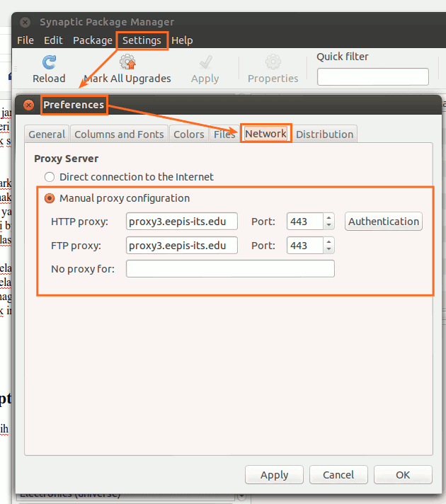Viewport: 446px width, 504px height.
Task: Click the HTTP proxy Port field
Action: point(305,221)
